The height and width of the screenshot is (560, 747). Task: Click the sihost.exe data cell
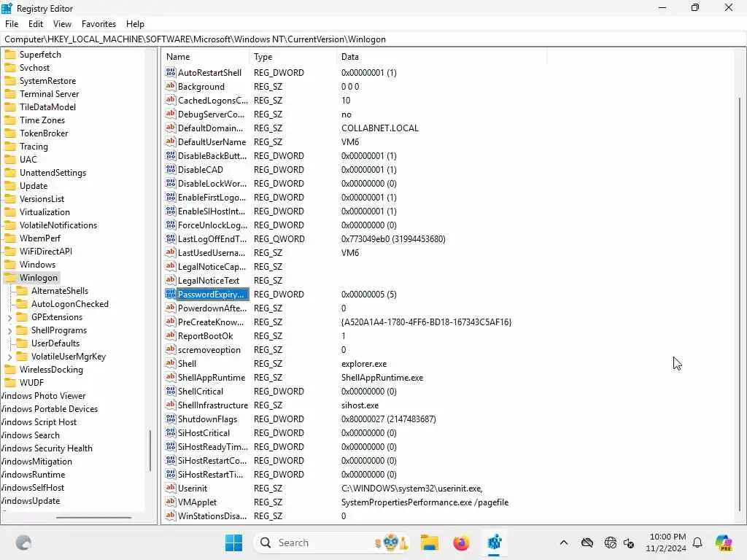360,405
